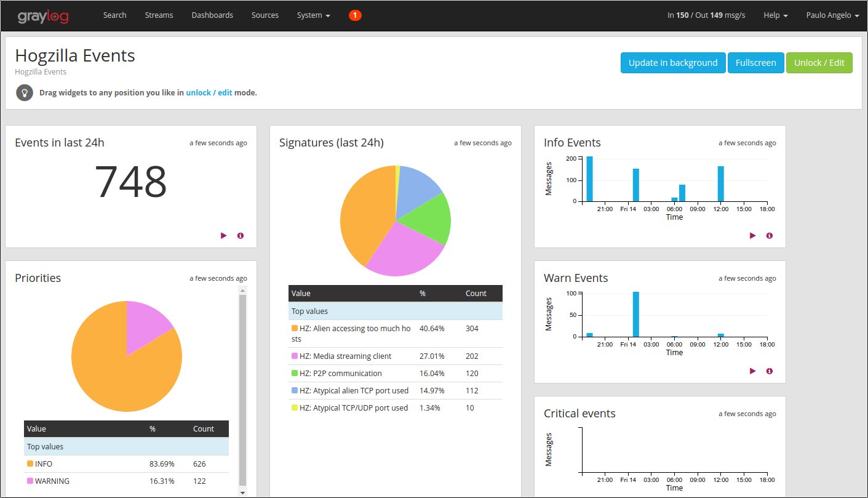Open info icon on Warn Events widget
This screenshot has width=868, height=498.
770,371
